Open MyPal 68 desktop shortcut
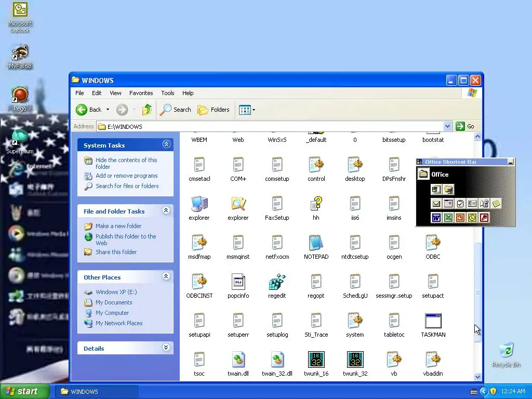This screenshot has height=399, width=532. (x=20, y=57)
